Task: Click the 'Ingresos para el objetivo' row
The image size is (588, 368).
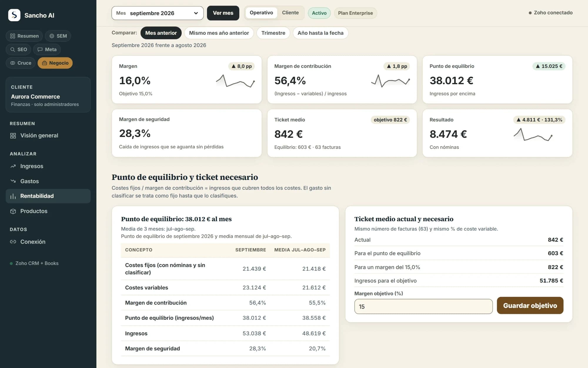Action: [x=459, y=281]
